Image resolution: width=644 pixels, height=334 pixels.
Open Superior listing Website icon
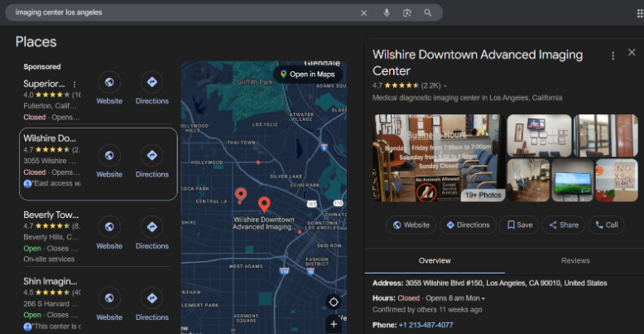point(109,82)
